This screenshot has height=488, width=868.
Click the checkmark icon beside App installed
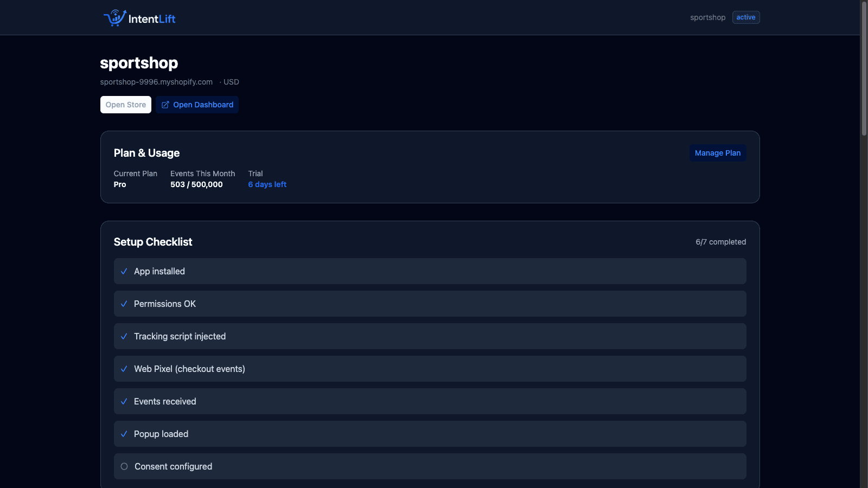(x=124, y=271)
